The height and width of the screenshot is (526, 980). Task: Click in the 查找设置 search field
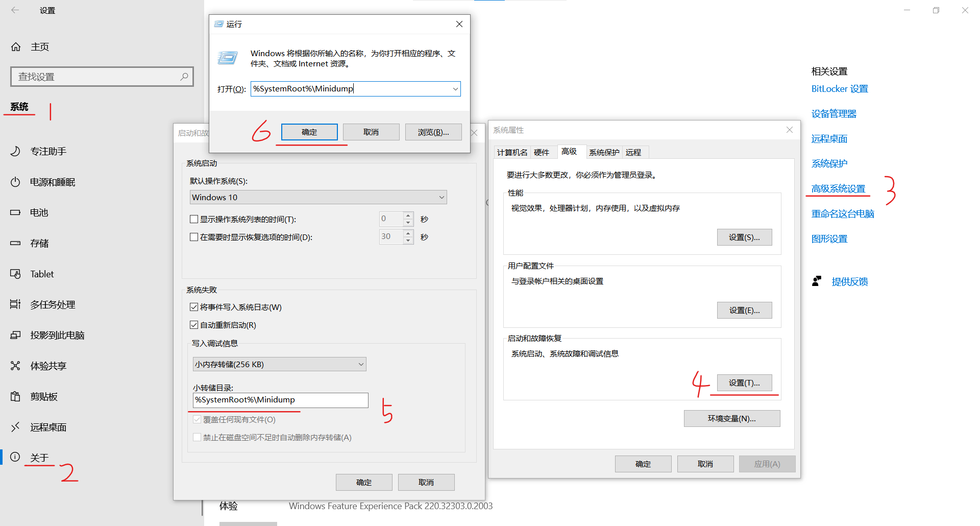[102, 77]
